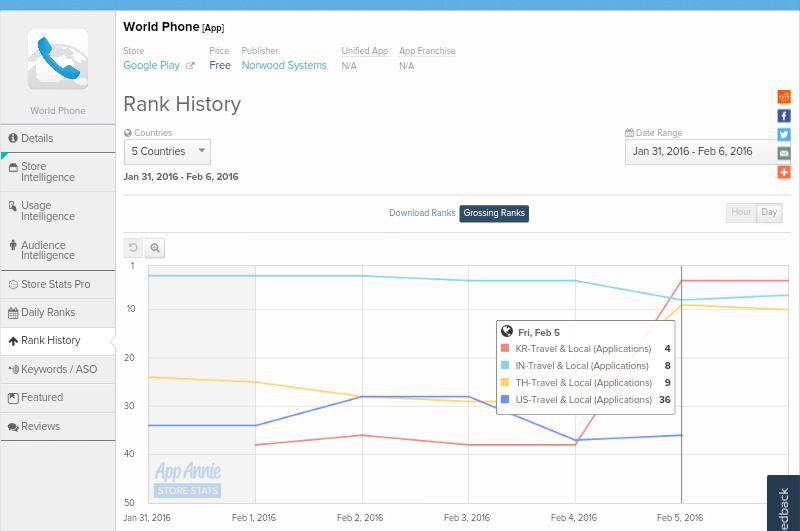Screen dimensions: 800x531
Task: Click the orange plus share icon
Action: point(784,172)
